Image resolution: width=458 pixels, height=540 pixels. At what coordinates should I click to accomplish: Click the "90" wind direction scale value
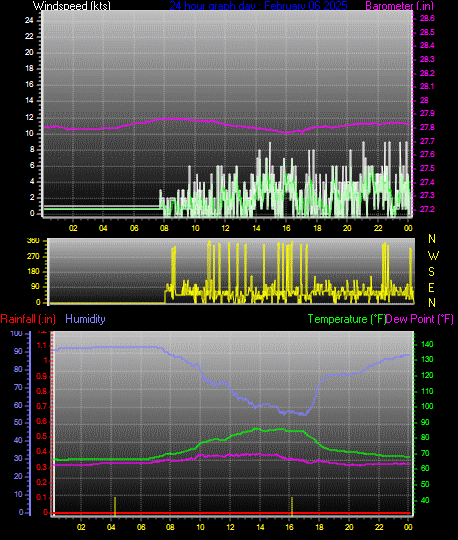tap(35, 287)
